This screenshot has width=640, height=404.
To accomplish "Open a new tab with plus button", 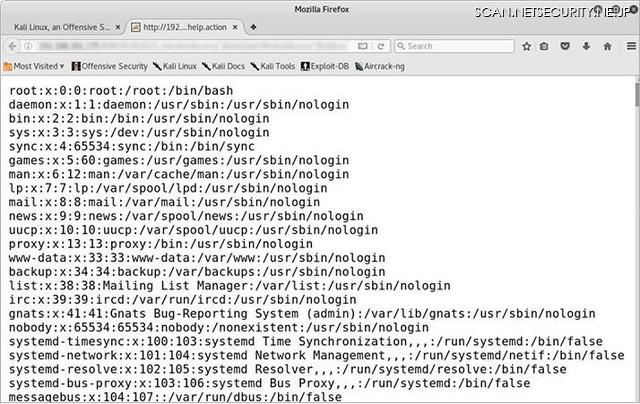I will point(254,26).
